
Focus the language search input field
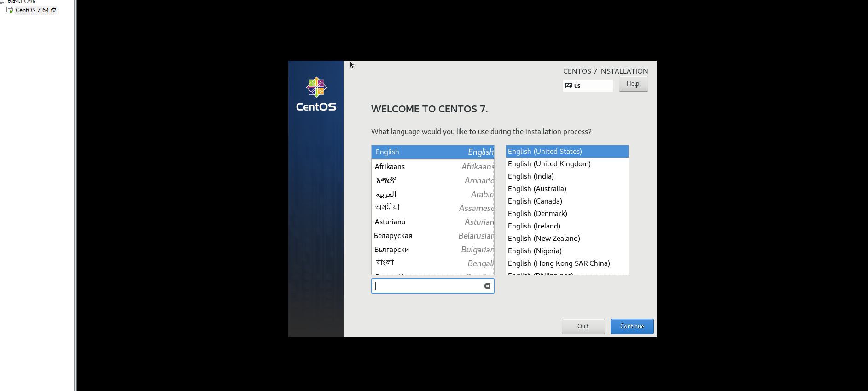[x=432, y=286]
